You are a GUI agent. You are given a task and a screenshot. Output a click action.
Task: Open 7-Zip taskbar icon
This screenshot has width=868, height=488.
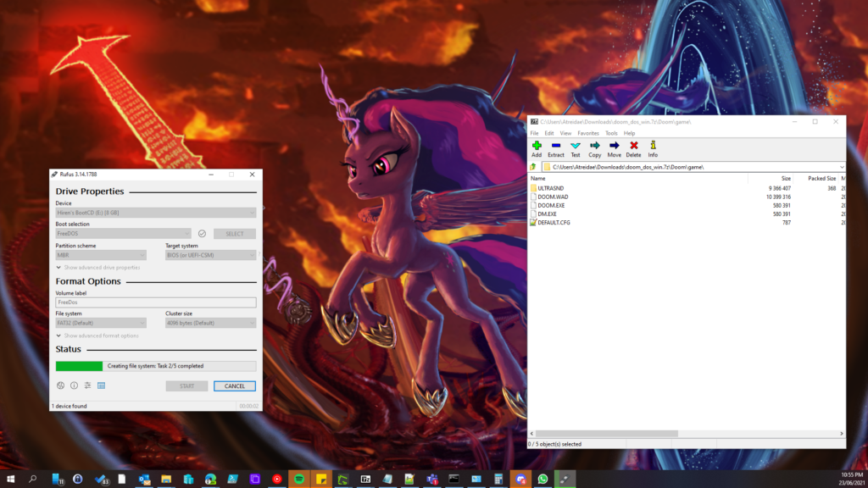coord(365,480)
